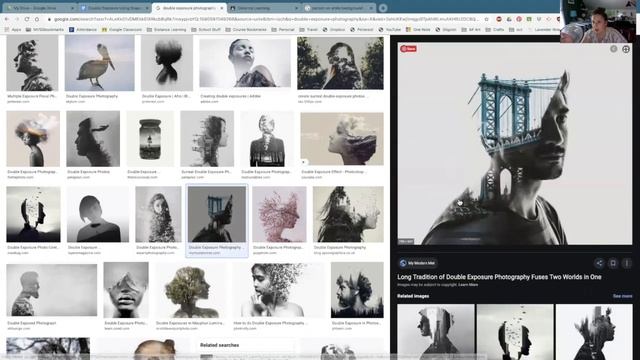
Task: Expand the Personal bookmark folder
Action: tap(283, 30)
